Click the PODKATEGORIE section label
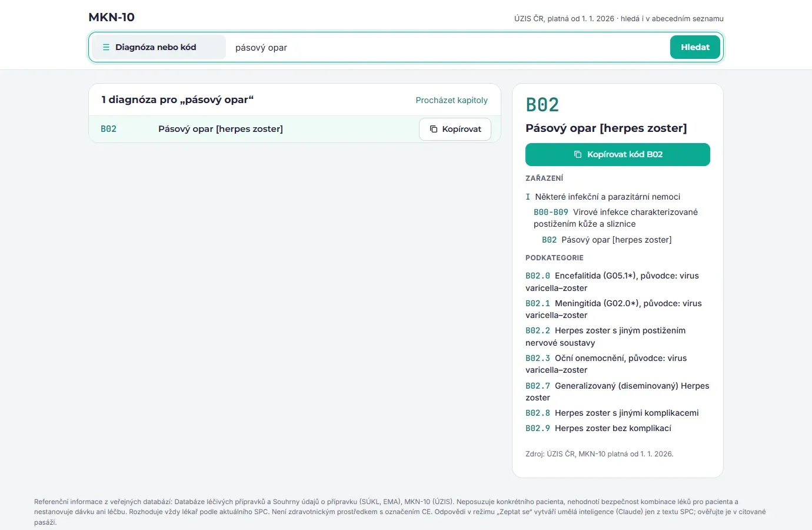 pos(554,258)
